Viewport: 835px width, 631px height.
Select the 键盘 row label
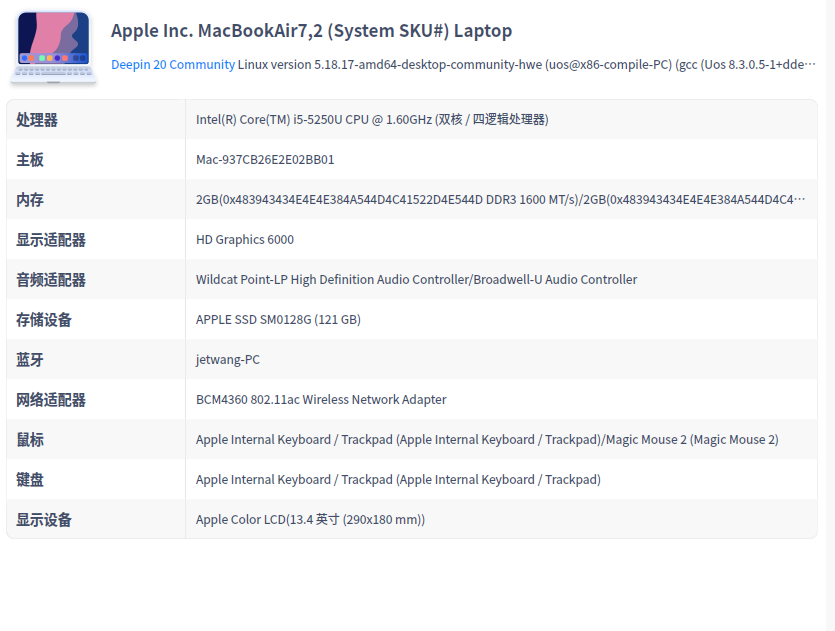tap(30, 479)
